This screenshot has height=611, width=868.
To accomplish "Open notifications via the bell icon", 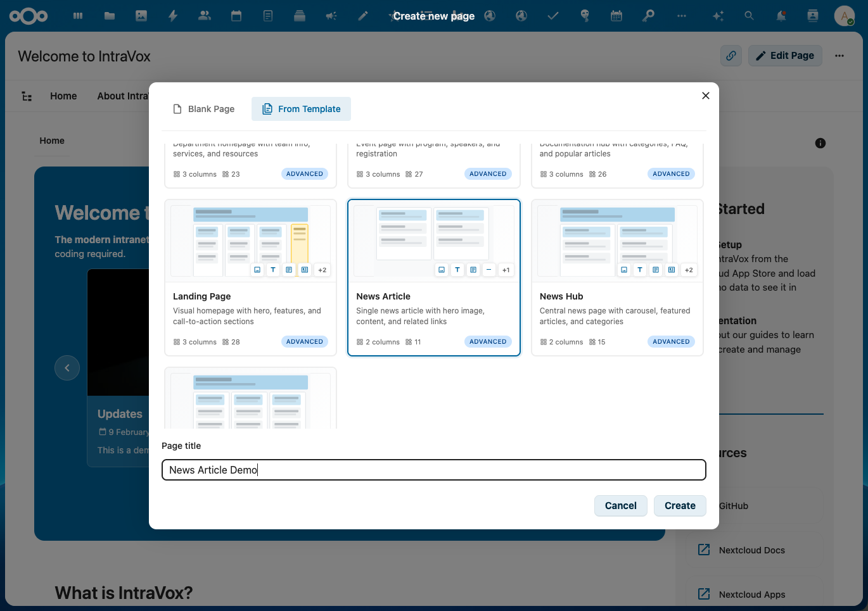I will coord(781,15).
